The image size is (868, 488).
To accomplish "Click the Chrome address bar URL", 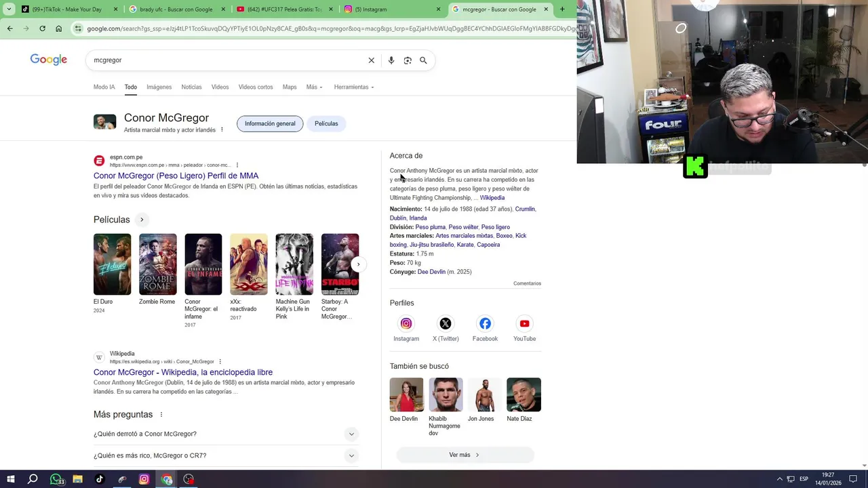I will (x=331, y=28).
